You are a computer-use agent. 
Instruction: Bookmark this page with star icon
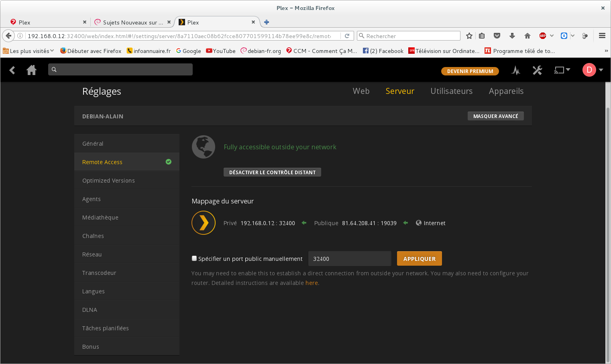469,36
